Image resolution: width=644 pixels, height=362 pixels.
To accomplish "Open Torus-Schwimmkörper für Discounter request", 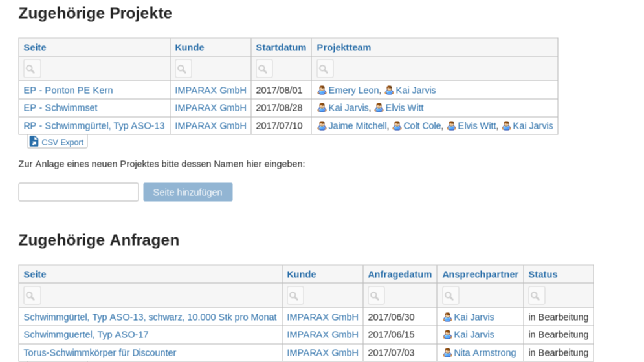I will (100, 353).
